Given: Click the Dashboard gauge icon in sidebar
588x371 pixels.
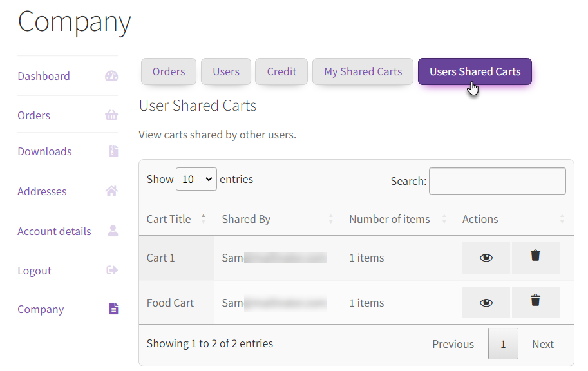Looking at the screenshot, I should pos(111,76).
